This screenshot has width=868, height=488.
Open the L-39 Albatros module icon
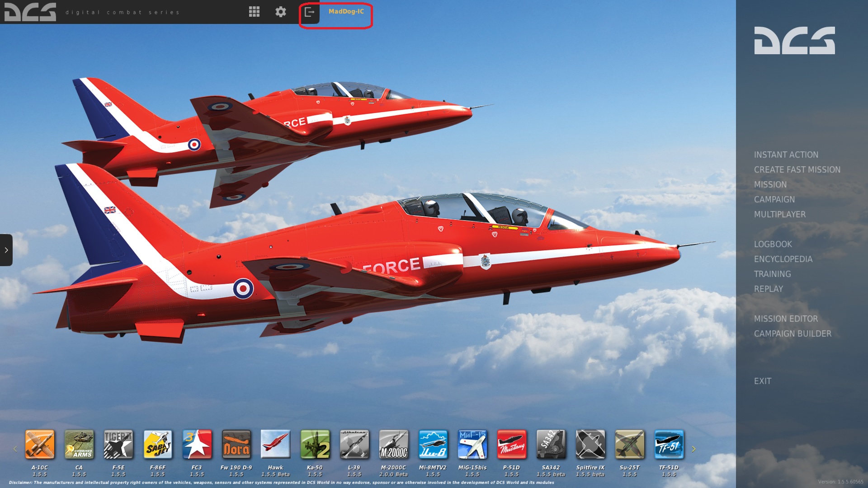click(354, 444)
